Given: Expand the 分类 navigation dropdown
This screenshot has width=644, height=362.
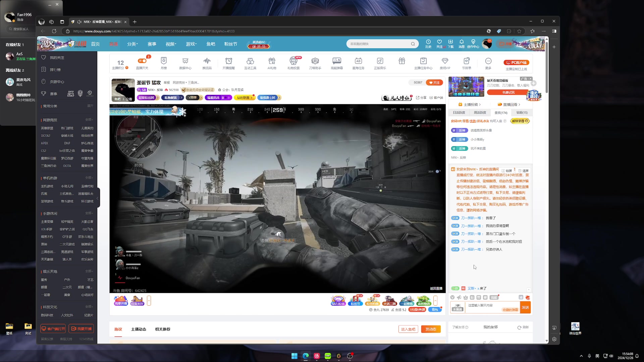Looking at the screenshot, I should 132,44.
